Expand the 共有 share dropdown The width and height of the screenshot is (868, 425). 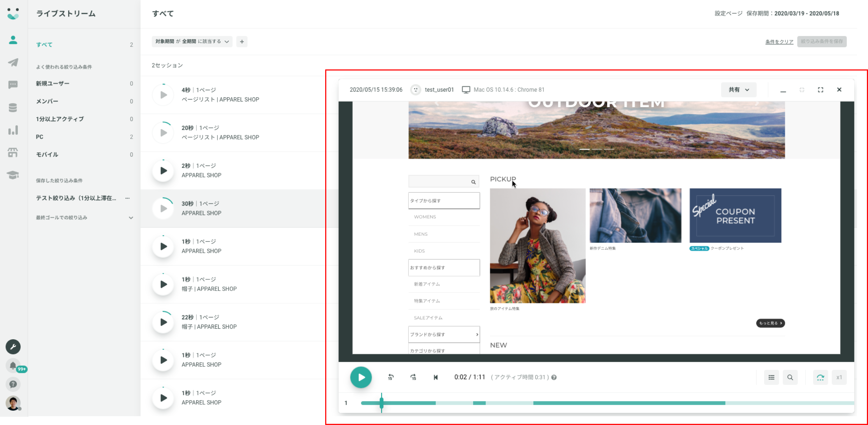(x=739, y=90)
